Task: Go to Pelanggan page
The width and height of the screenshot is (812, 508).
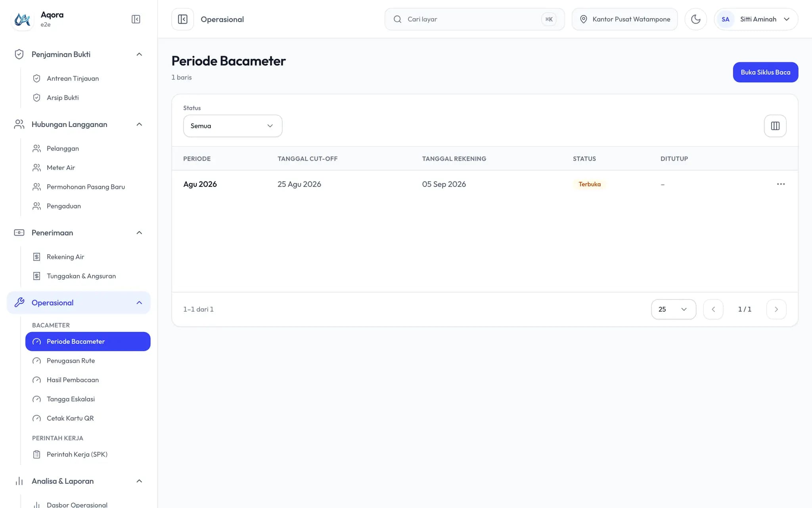Action: (88, 148)
